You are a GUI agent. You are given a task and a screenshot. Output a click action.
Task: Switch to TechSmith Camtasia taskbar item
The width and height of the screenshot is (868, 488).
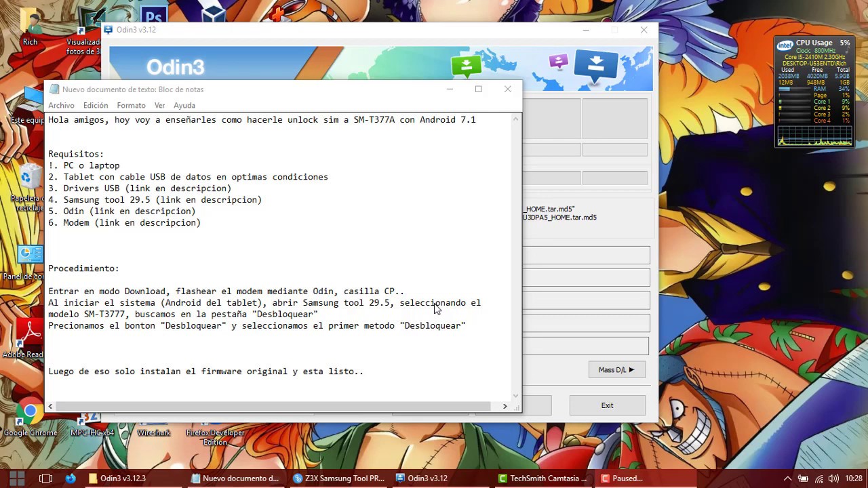click(x=545, y=478)
